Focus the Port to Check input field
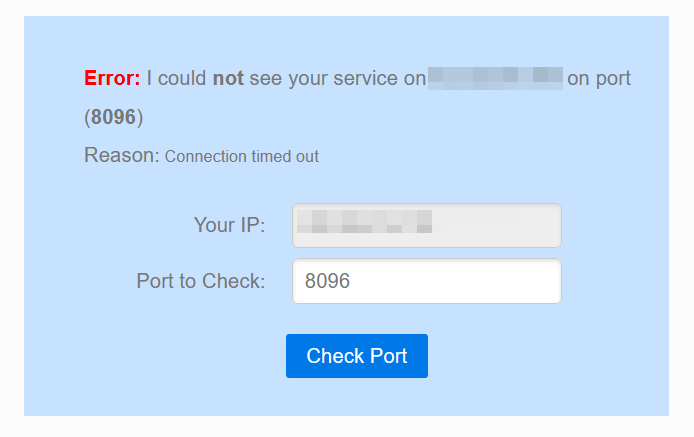The image size is (694, 437). point(426,281)
